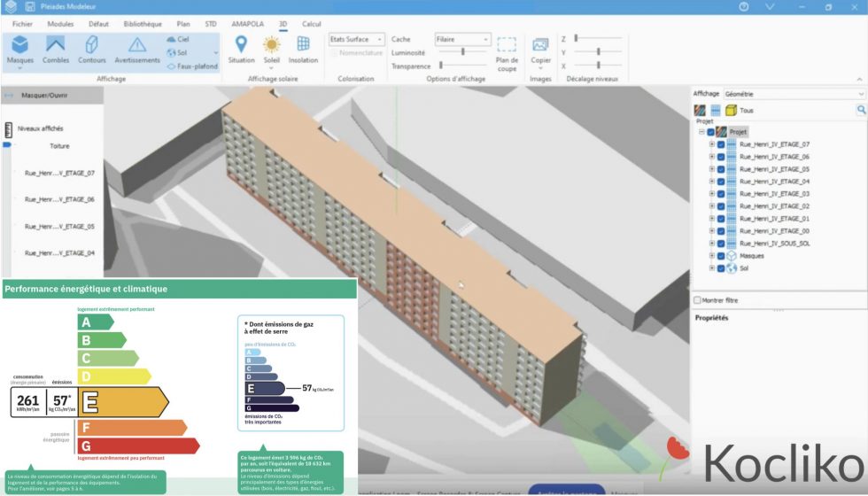
Task: Switch to the Bibliothèque tab
Action: click(143, 24)
